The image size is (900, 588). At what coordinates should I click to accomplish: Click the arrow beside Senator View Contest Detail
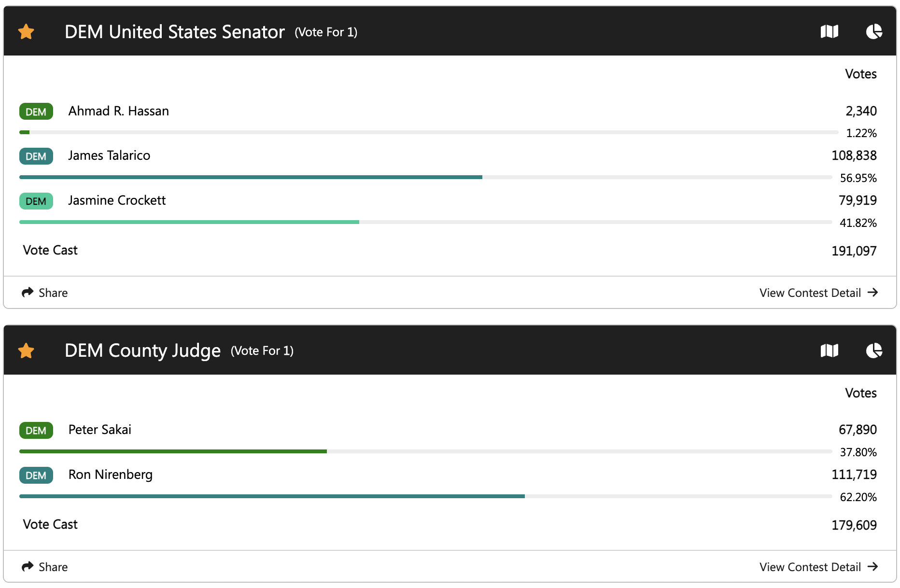click(x=872, y=293)
